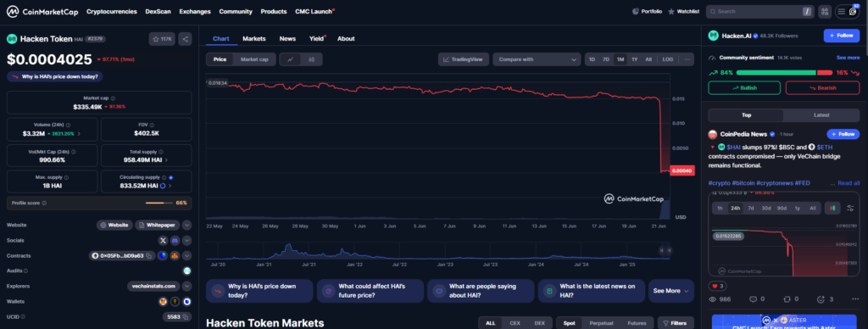Open chart in TradingView

[x=464, y=59]
